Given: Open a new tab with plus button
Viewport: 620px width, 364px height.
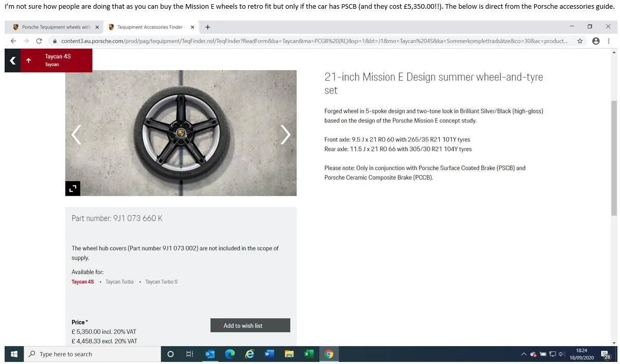Looking at the screenshot, I should pos(208,27).
